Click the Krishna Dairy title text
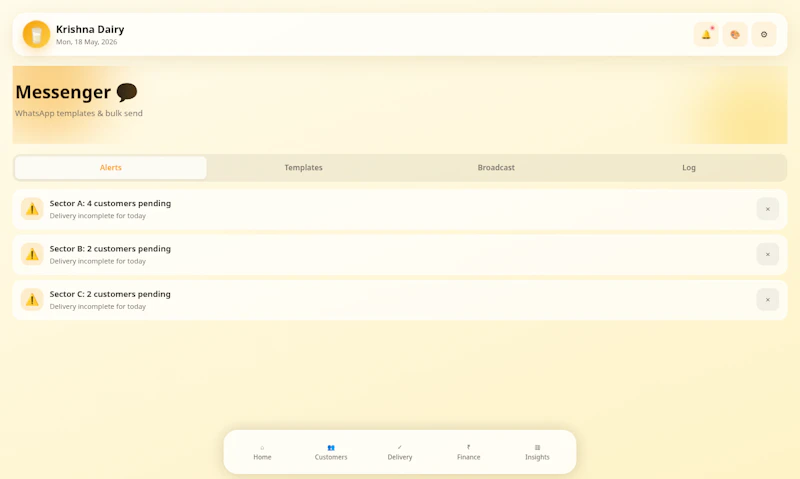The width and height of the screenshot is (800, 479). pos(90,30)
